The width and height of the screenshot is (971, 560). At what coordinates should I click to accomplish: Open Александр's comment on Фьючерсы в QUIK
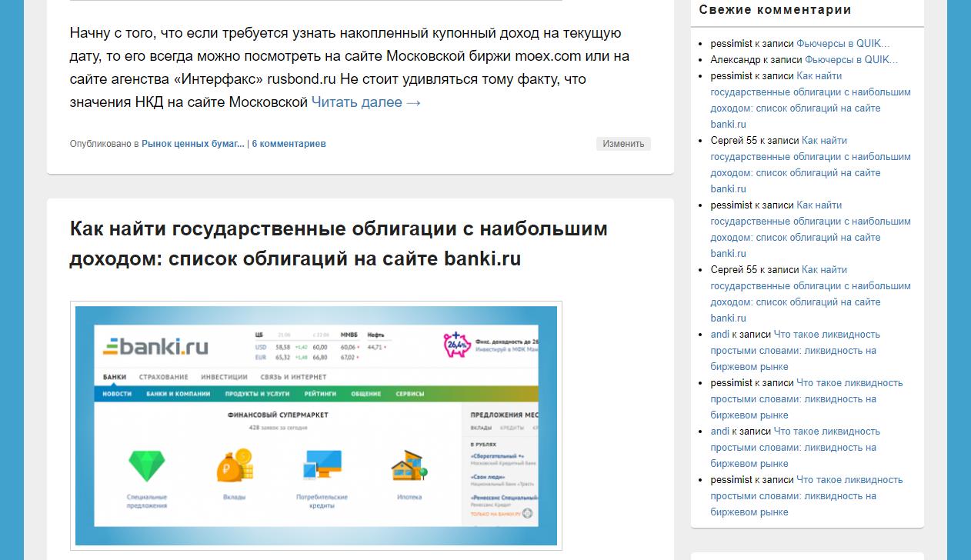click(847, 59)
